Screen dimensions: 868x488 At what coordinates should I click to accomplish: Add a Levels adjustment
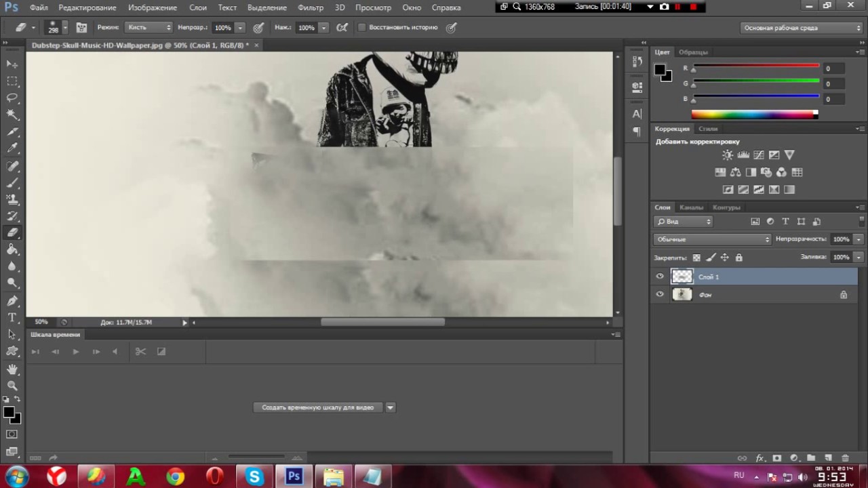click(x=743, y=155)
